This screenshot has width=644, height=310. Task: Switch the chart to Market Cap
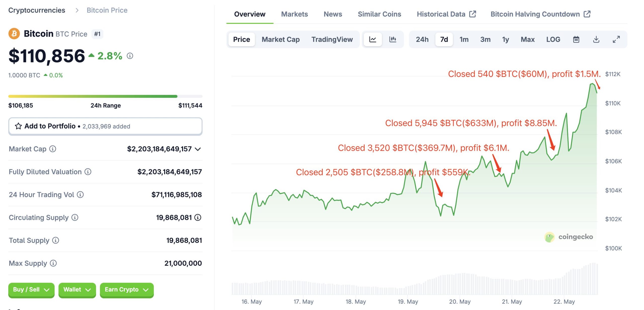coord(280,39)
